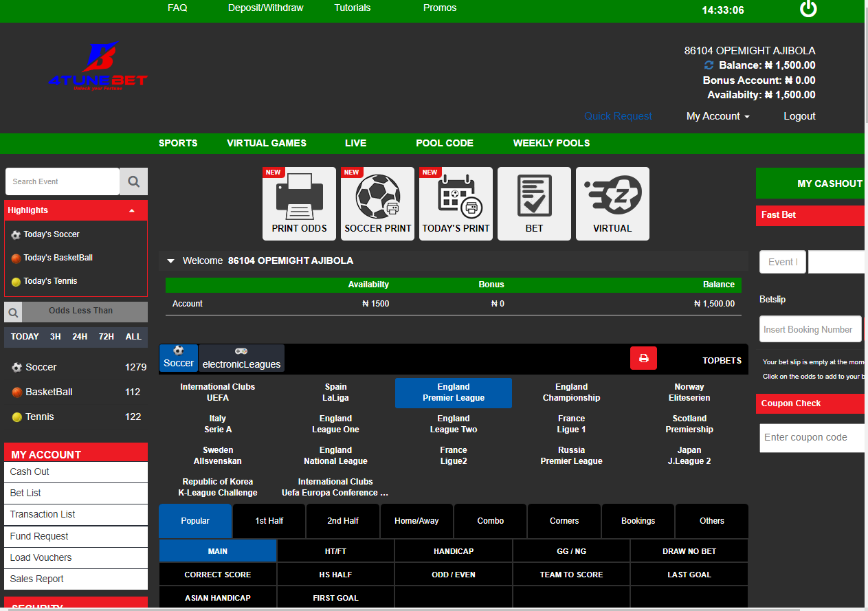Open Tutorials in the top bar
This screenshot has height=611, width=868.
pos(353,8)
